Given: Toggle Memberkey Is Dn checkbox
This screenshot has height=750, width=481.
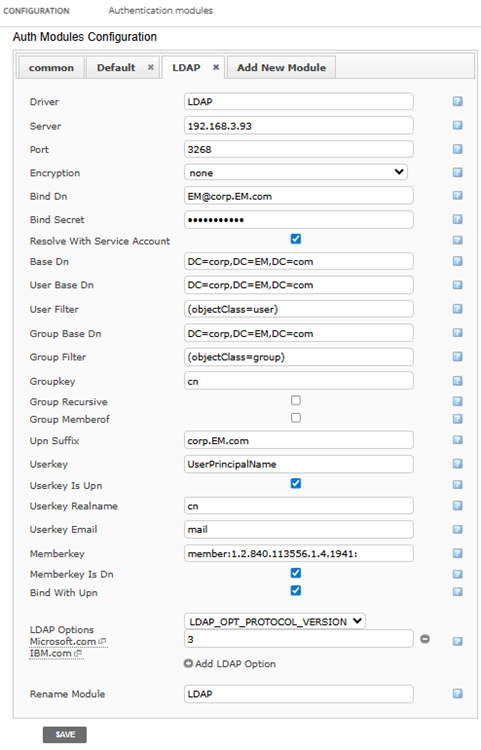Looking at the screenshot, I should coord(296,573).
